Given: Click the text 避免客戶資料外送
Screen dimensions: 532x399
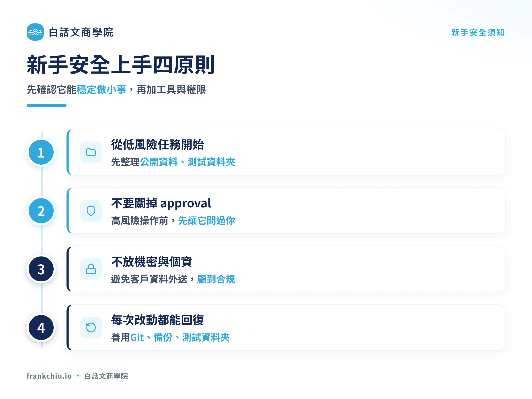Looking at the screenshot, I should [x=149, y=279].
